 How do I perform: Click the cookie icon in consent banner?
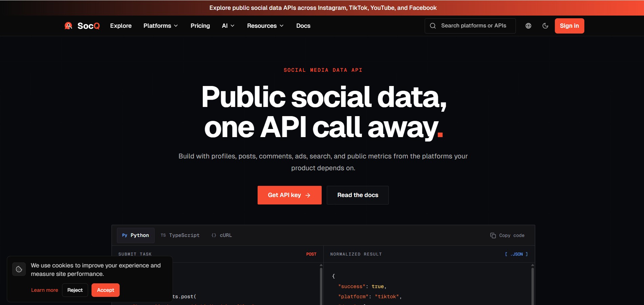(19, 269)
